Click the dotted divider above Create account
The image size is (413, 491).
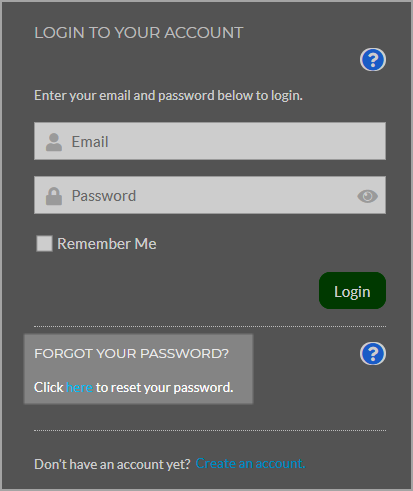[210, 430]
